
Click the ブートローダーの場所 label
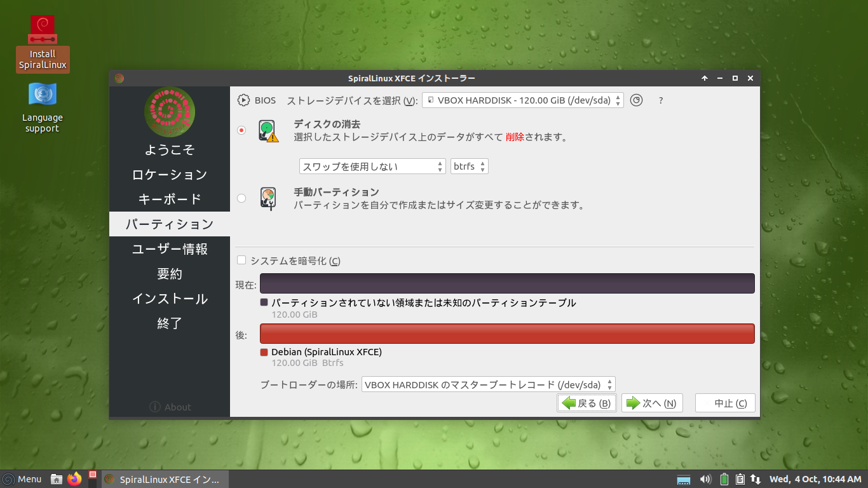[x=309, y=384]
